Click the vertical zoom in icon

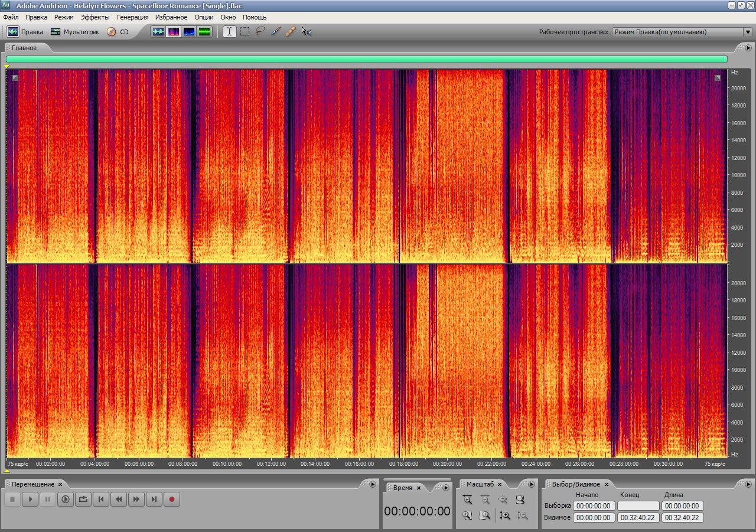point(505,515)
